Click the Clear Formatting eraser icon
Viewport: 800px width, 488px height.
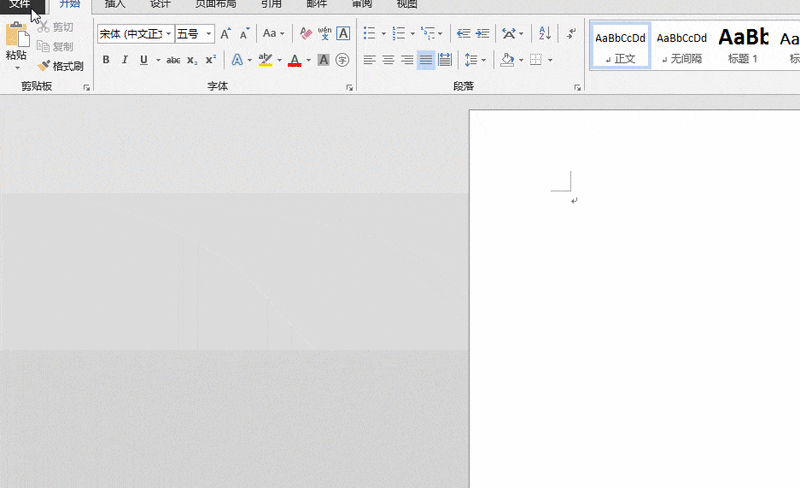tap(305, 34)
